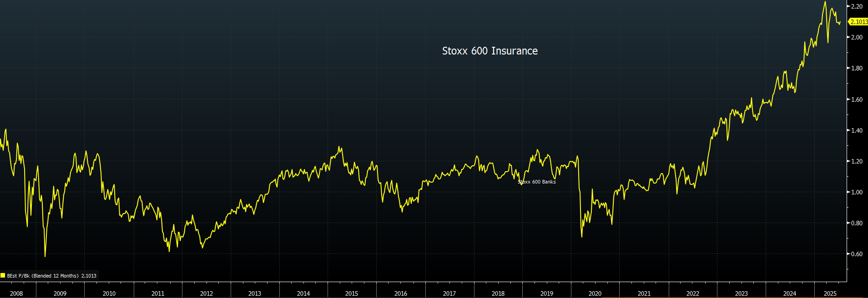The height and width of the screenshot is (298, 868).
Task: Click the Stoxx 600 Insurance chart title
Action: tap(490, 51)
